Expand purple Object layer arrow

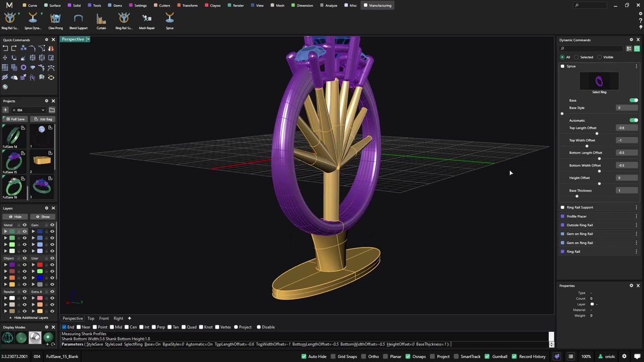tap(6, 264)
